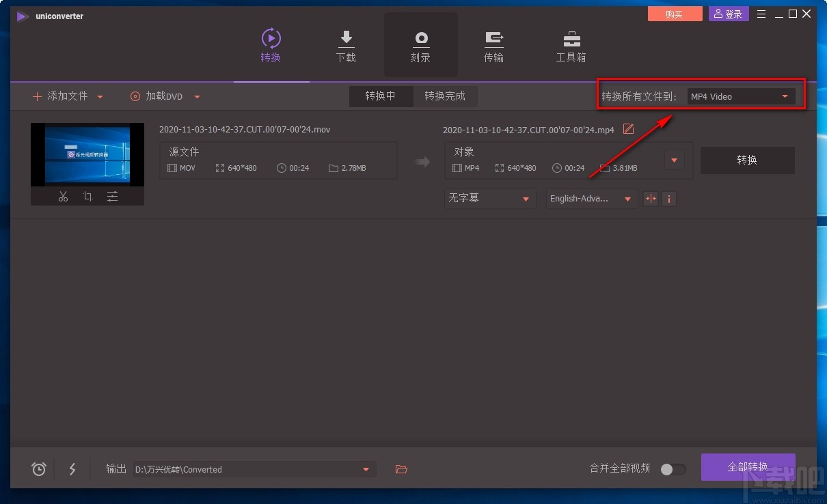Go to the Transfer tab
827x504 pixels.
click(493, 46)
